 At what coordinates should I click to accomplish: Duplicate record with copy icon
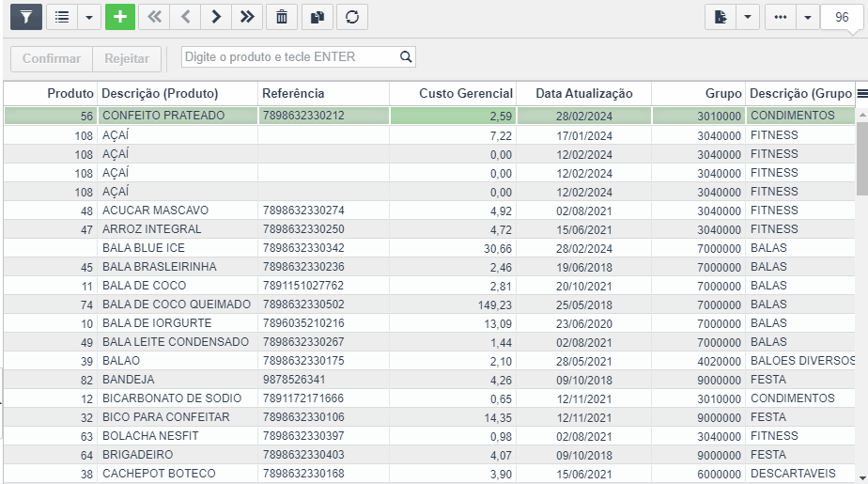click(x=318, y=17)
